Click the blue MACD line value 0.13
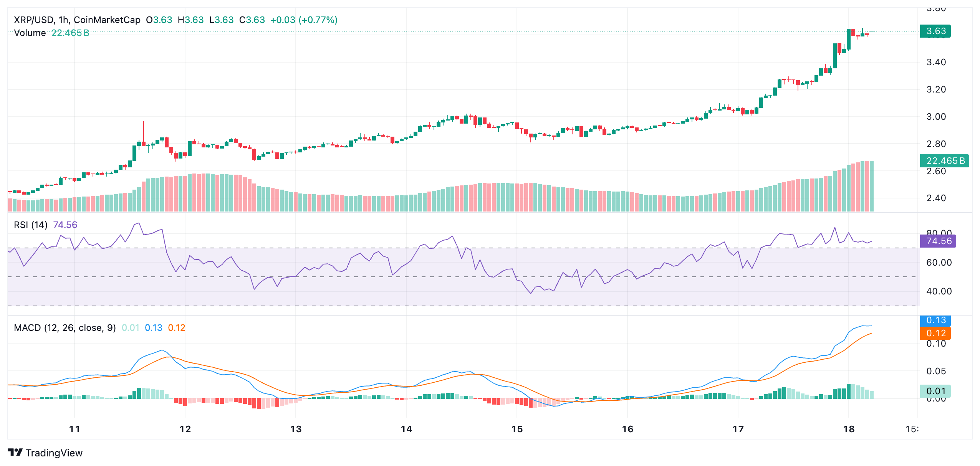The height and width of the screenshot is (466, 980). [x=154, y=328]
